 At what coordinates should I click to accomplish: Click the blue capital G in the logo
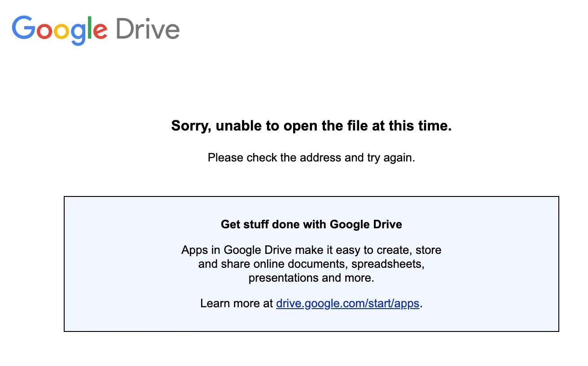(x=23, y=28)
